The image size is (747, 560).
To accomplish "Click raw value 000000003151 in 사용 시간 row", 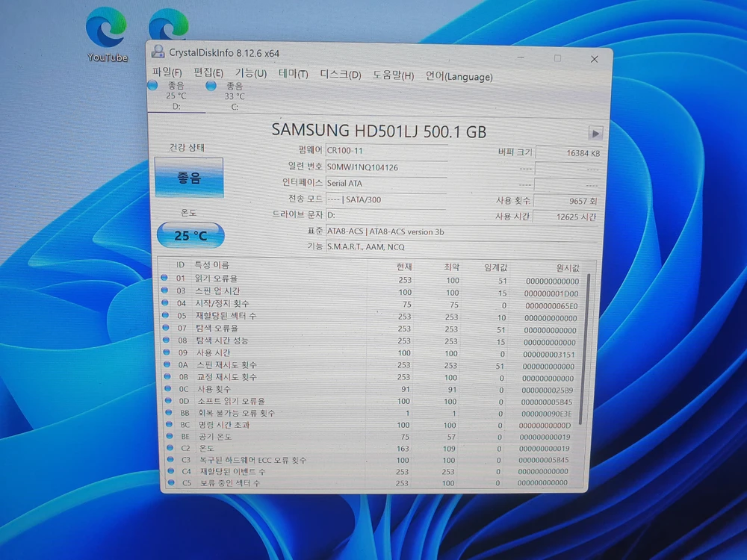I will (549, 354).
